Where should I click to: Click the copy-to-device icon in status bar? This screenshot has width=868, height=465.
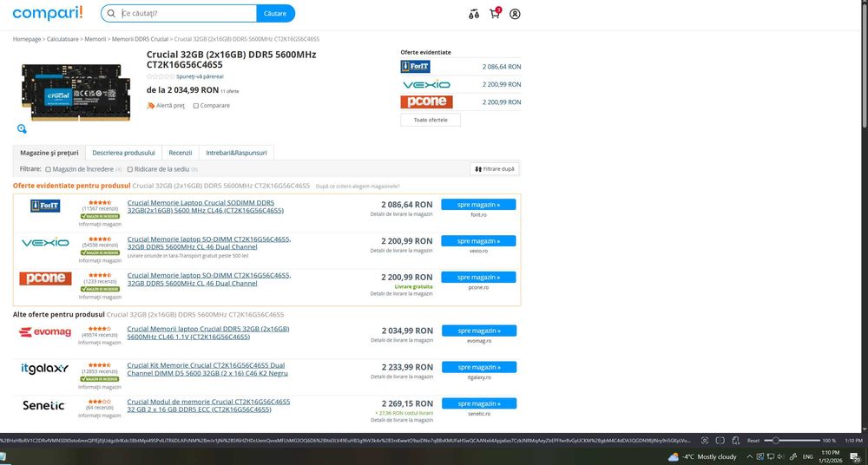pos(736,441)
